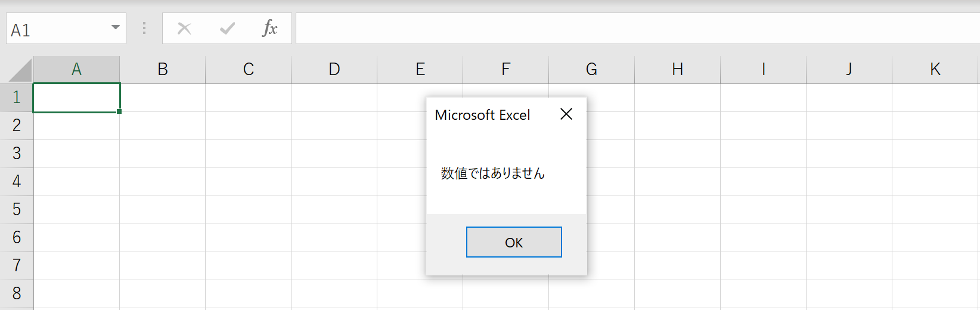Click inside the Name Box showing A1
This screenshot has width=980, height=310.
tap(58, 29)
